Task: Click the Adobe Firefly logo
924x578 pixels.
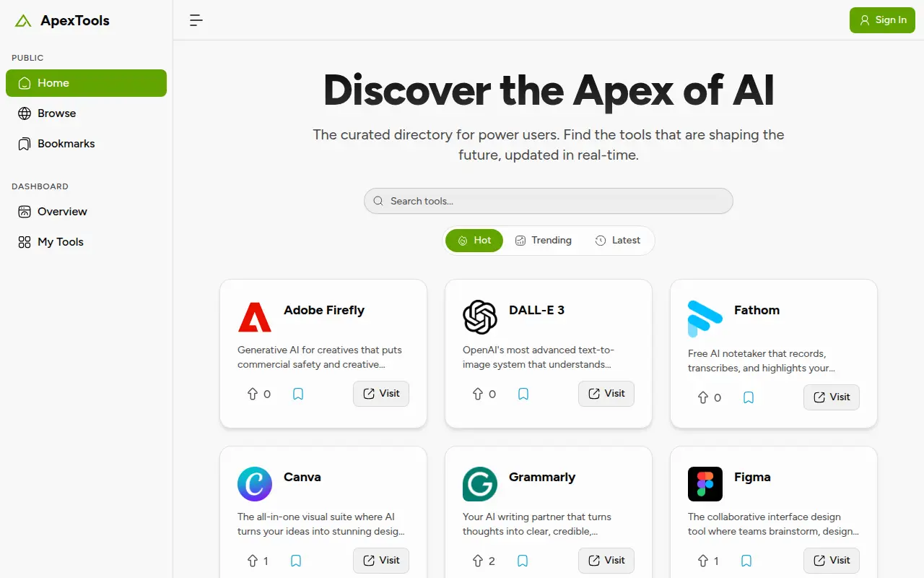Action: pos(255,317)
